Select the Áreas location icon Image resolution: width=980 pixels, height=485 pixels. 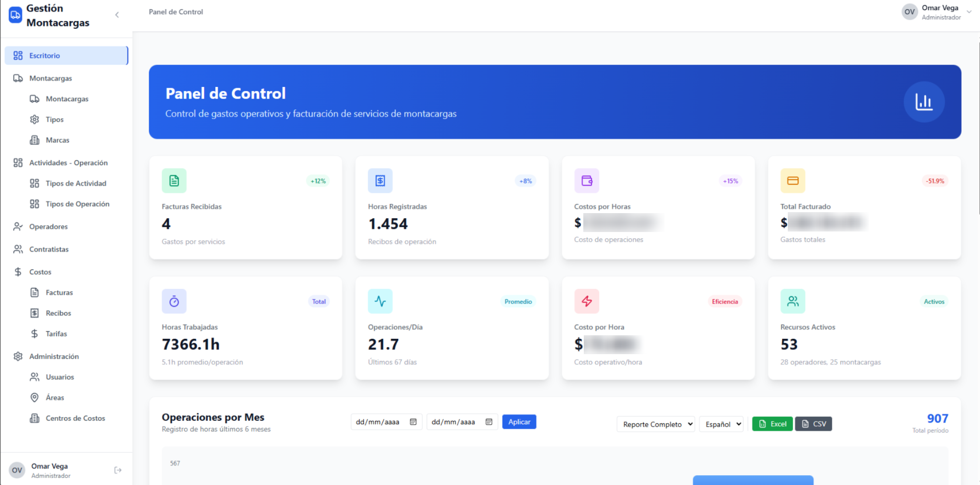pos(34,397)
